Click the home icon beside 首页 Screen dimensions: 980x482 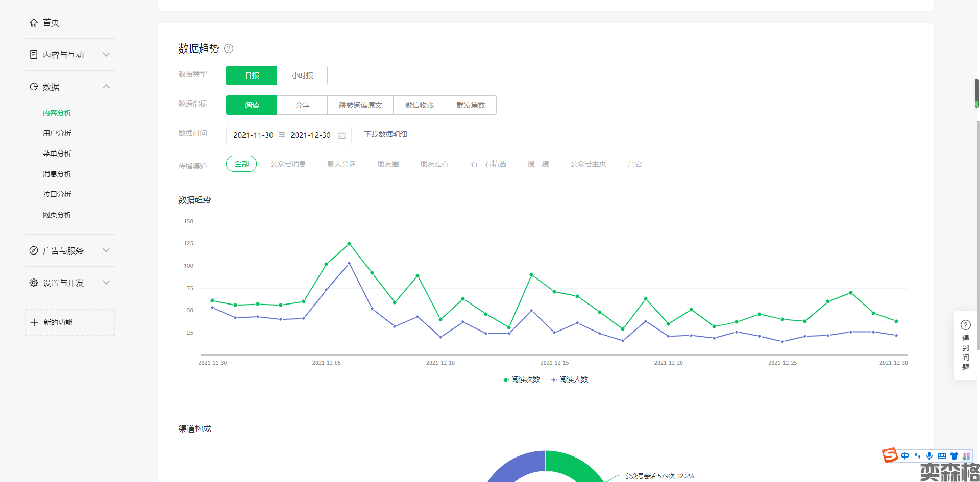click(34, 22)
